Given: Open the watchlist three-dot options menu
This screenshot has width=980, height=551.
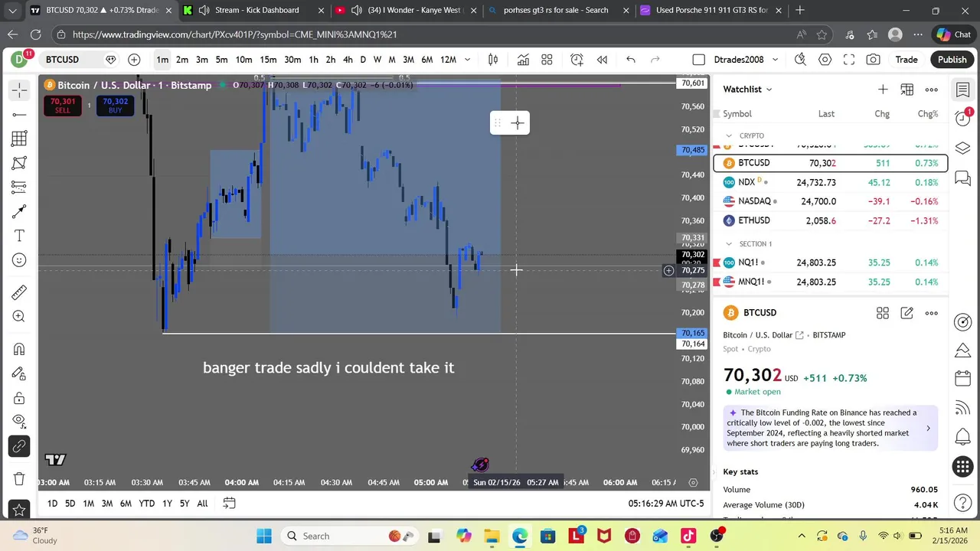Looking at the screenshot, I should coord(932,90).
